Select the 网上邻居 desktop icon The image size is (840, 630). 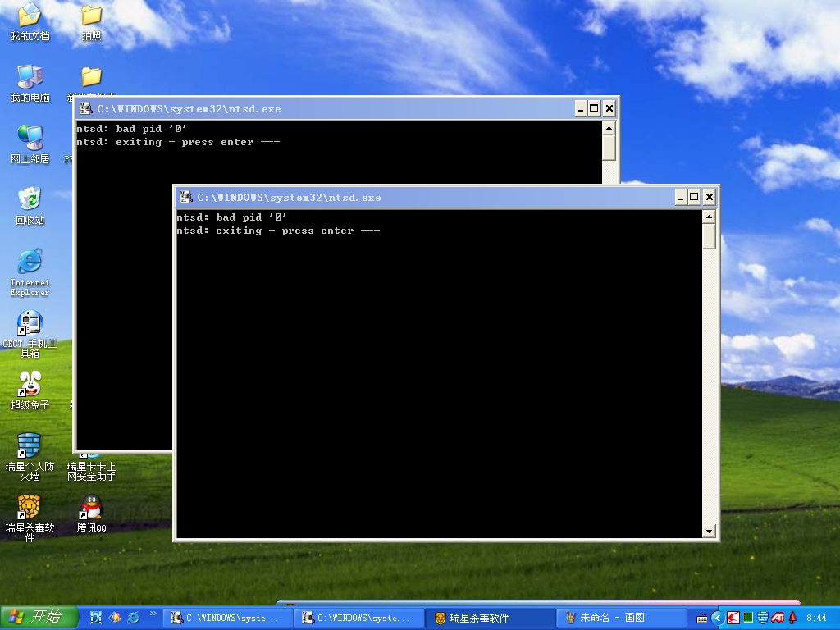(30, 144)
